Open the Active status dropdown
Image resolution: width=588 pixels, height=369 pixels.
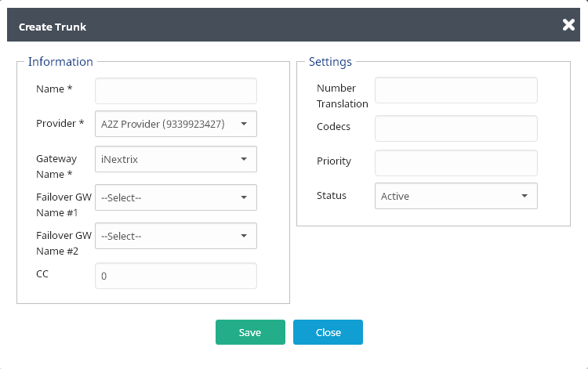point(456,196)
